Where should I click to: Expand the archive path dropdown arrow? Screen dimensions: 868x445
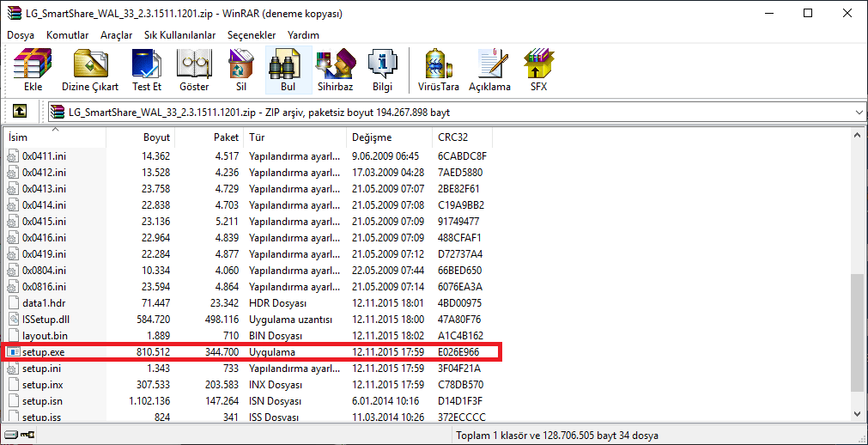859,112
